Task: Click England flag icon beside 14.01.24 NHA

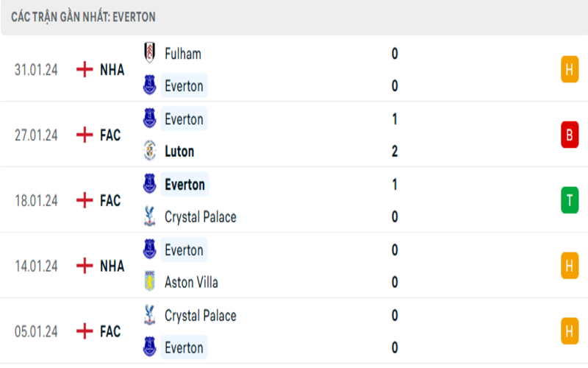Action: click(86, 266)
